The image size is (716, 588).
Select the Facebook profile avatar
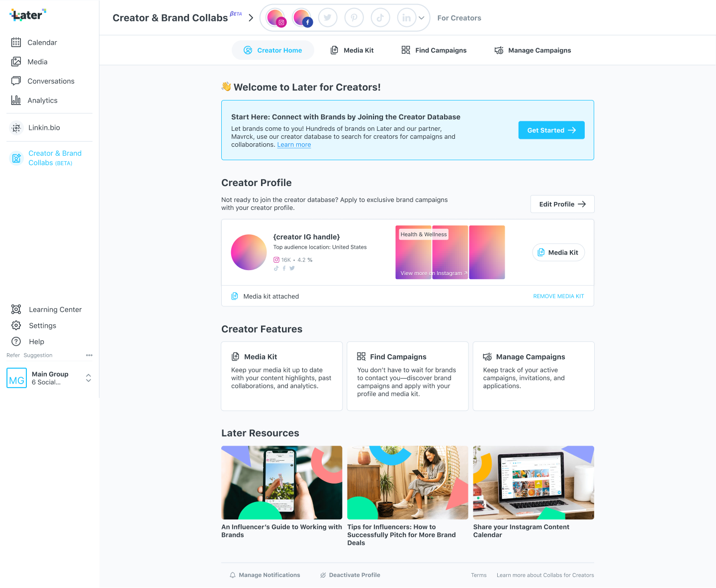pos(302,18)
